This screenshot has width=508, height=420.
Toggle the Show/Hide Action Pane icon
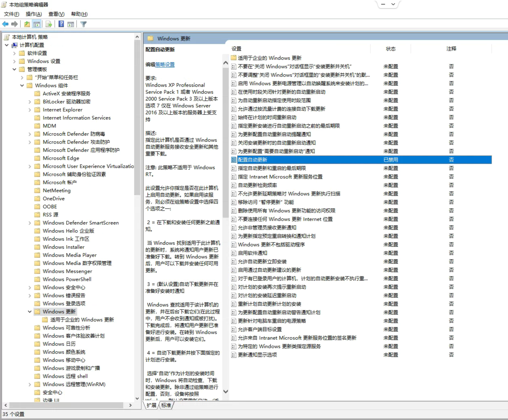pos(71,24)
